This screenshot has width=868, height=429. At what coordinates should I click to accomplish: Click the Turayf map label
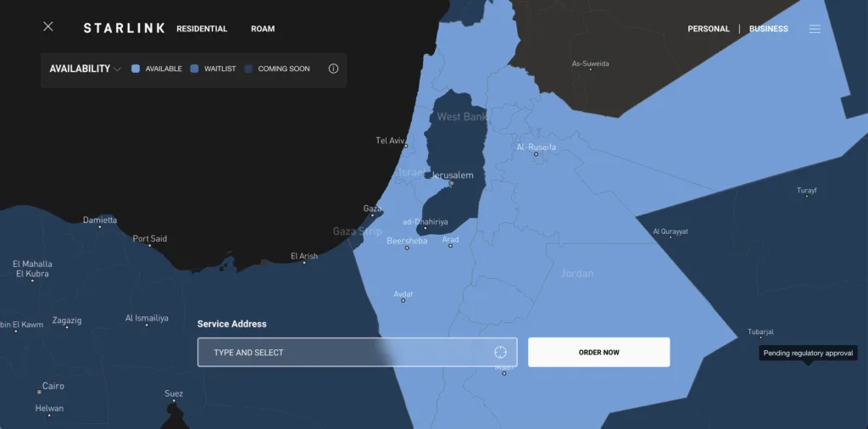(x=807, y=191)
